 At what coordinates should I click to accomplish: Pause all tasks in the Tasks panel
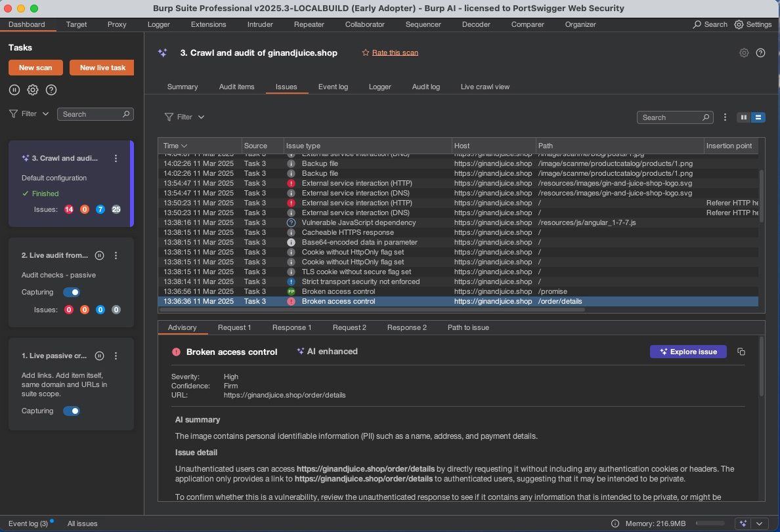point(14,90)
